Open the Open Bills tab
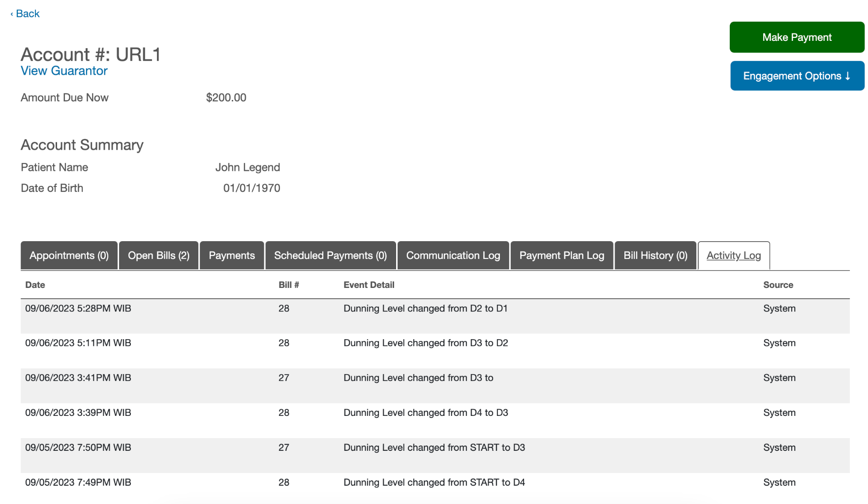This screenshot has width=868, height=504. 158,255
